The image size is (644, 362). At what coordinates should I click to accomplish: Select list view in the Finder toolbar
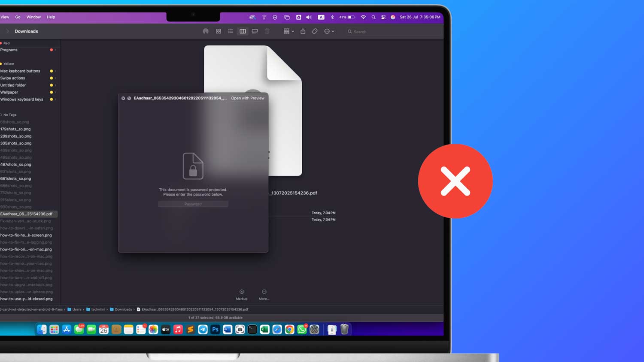(231, 31)
